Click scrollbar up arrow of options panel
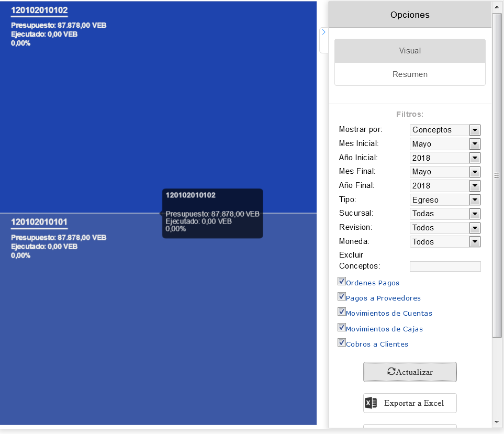Viewport: 504px width, 434px height. click(497, 7)
